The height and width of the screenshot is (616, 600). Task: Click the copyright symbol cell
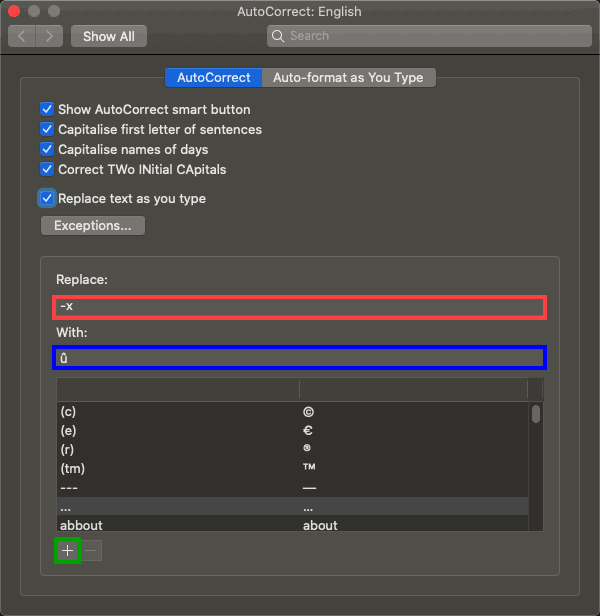(308, 412)
